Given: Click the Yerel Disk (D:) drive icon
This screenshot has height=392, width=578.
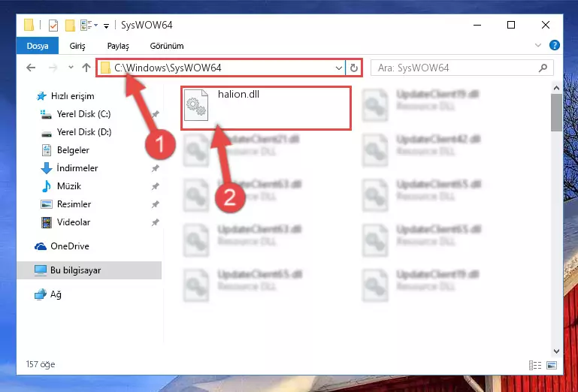Looking at the screenshot, I should [47, 133].
